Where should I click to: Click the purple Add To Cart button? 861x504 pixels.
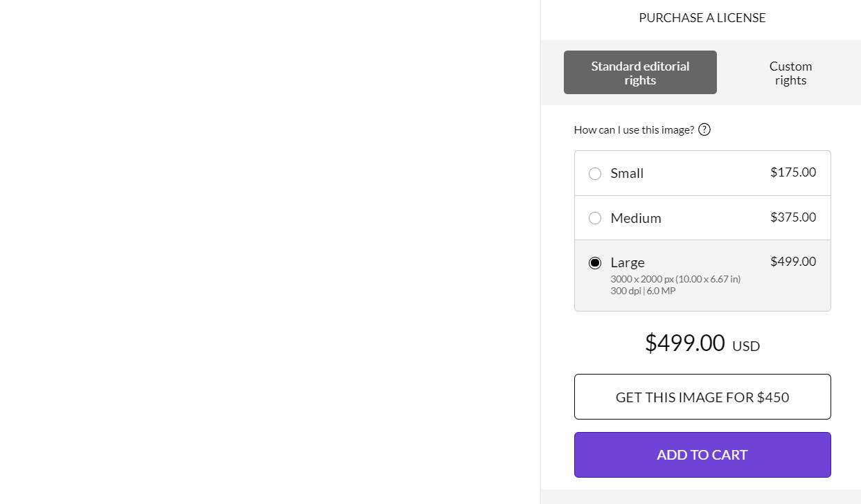[x=702, y=455]
